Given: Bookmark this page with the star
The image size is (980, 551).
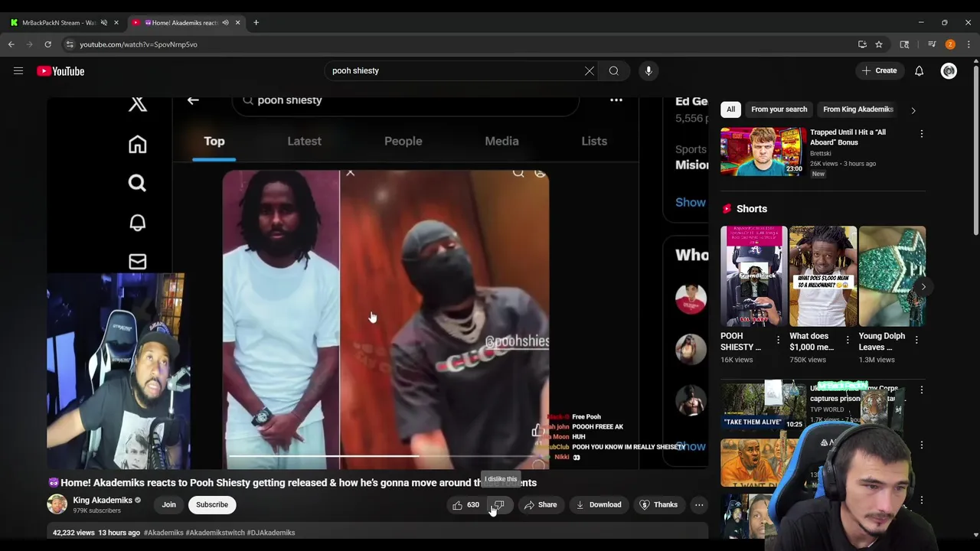Looking at the screenshot, I should pos(879,44).
